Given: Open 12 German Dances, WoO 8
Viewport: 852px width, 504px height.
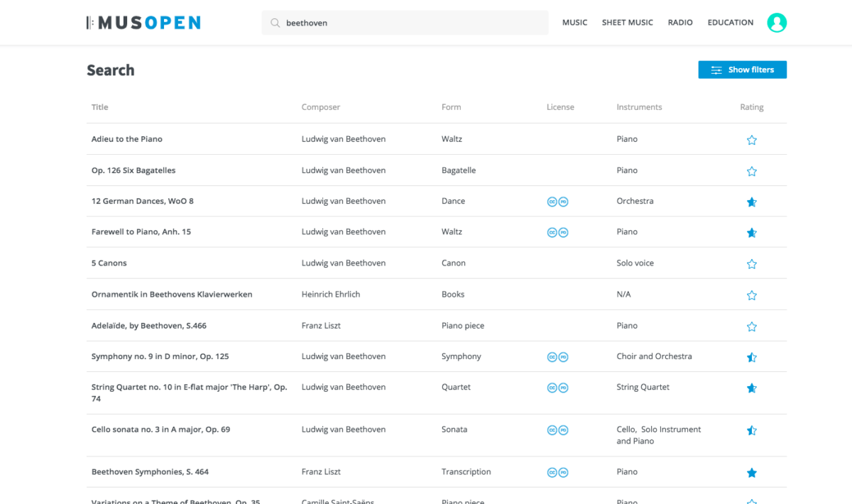Looking at the screenshot, I should 143,201.
